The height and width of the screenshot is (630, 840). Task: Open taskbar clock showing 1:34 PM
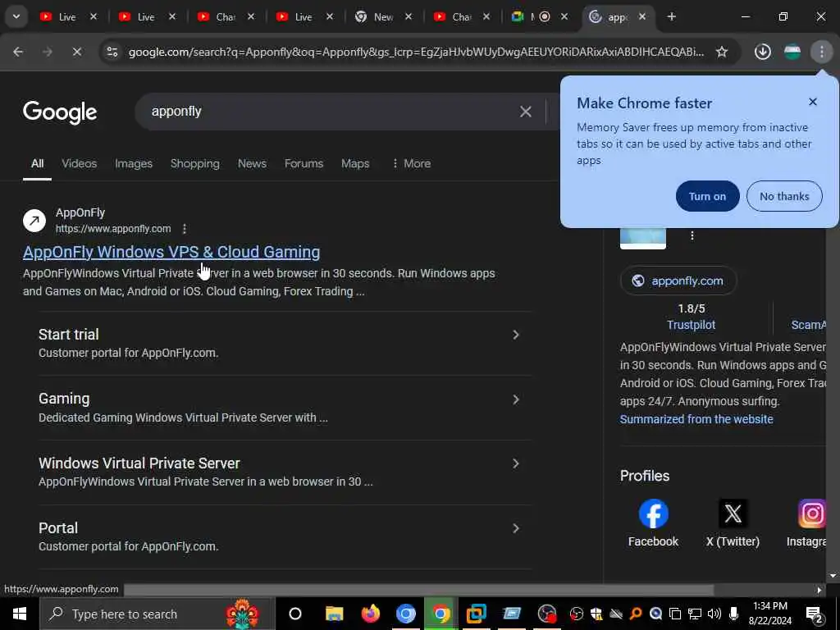[x=769, y=614]
